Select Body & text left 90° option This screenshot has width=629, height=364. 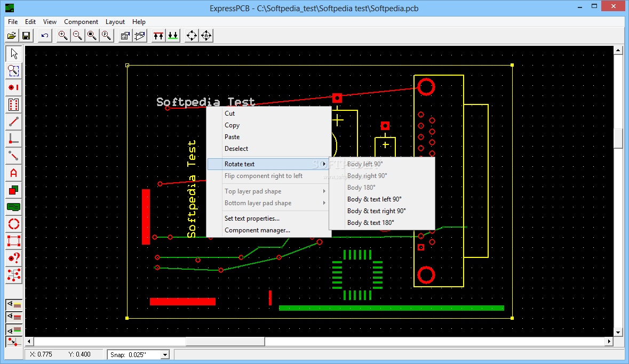pyautogui.click(x=382, y=199)
